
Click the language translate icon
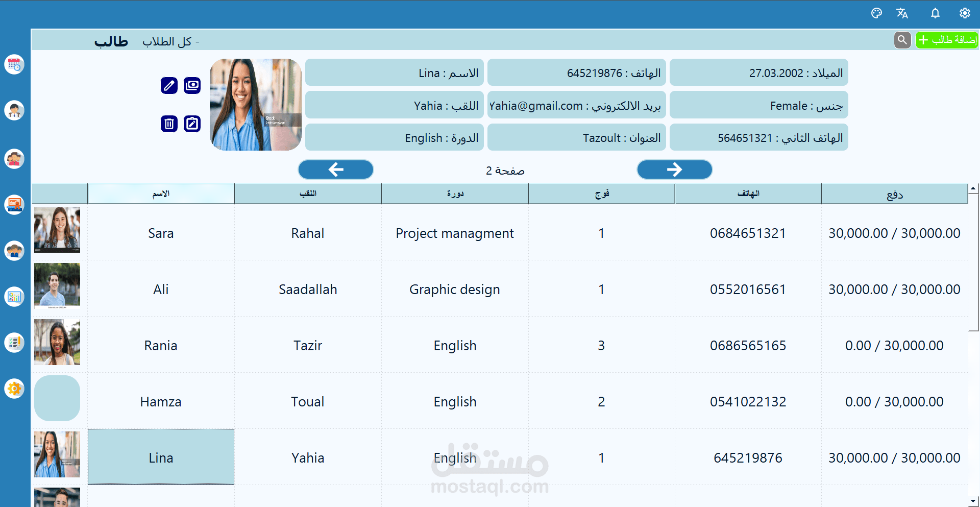tap(902, 13)
